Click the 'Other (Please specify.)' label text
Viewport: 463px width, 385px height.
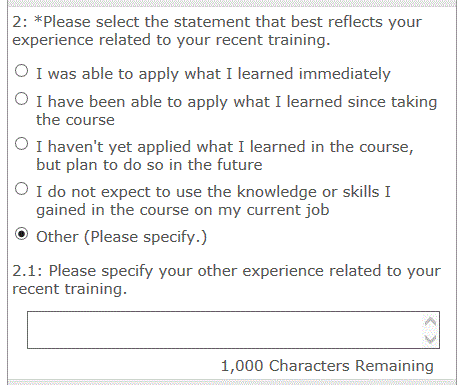point(122,237)
